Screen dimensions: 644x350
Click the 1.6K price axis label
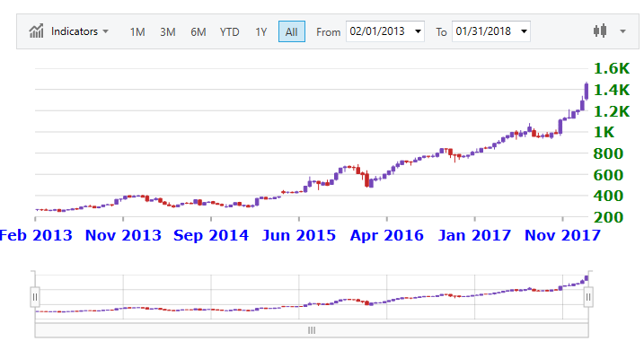612,68
